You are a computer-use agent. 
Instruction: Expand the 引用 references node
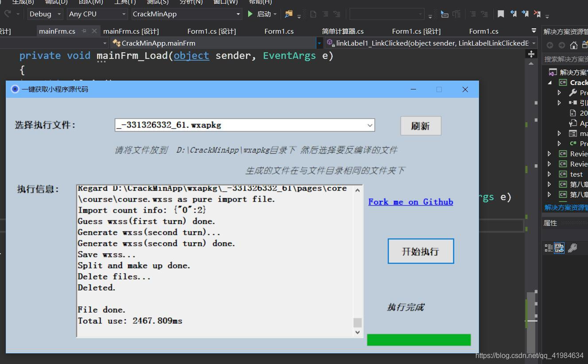[560, 103]
